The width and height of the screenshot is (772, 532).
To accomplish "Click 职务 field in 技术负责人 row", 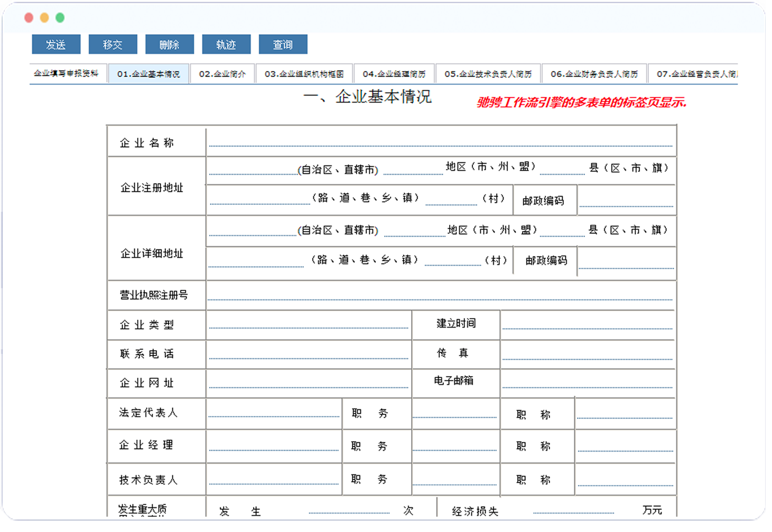I will pos(455,479).
